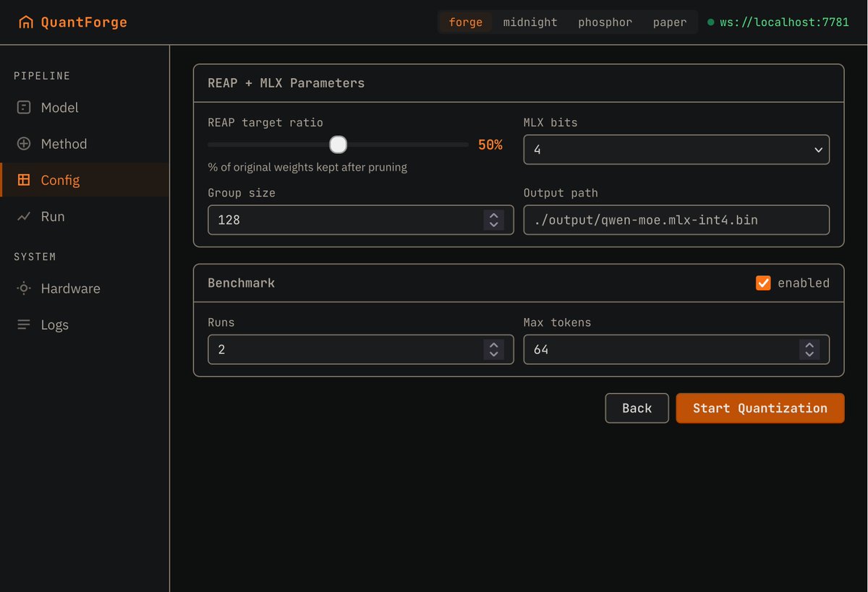Screen dimensions: 868x592
Task: Click the Config grid icon
Action: click(24, 180)
